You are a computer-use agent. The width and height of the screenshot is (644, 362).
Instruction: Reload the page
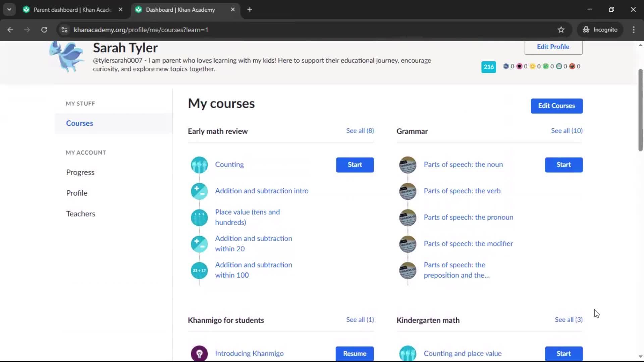(44, 30)
